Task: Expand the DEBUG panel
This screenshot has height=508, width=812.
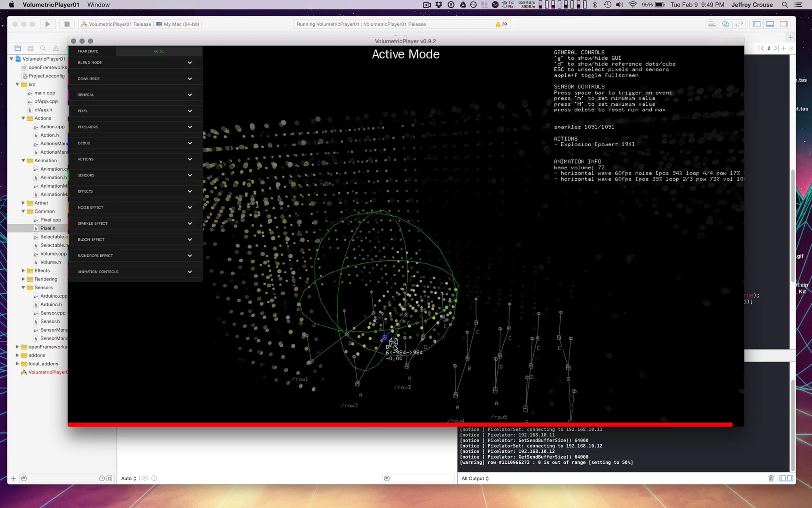Action: (135, 143)
